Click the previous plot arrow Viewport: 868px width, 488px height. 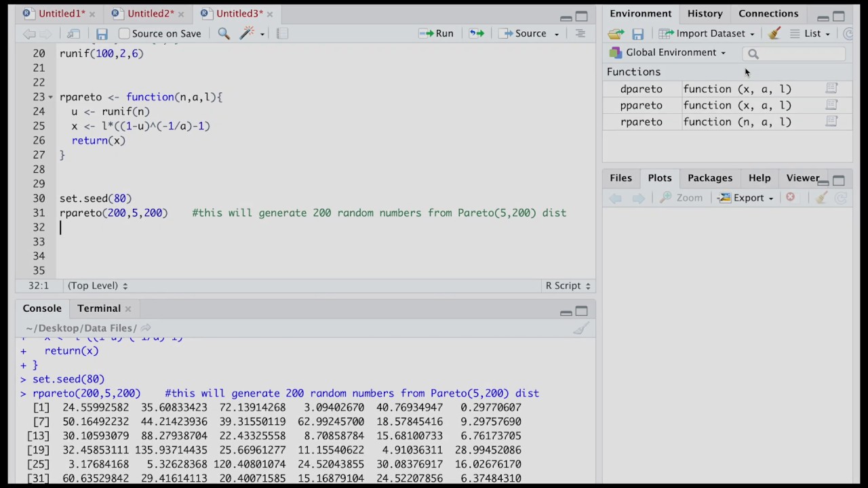point(616,198)
